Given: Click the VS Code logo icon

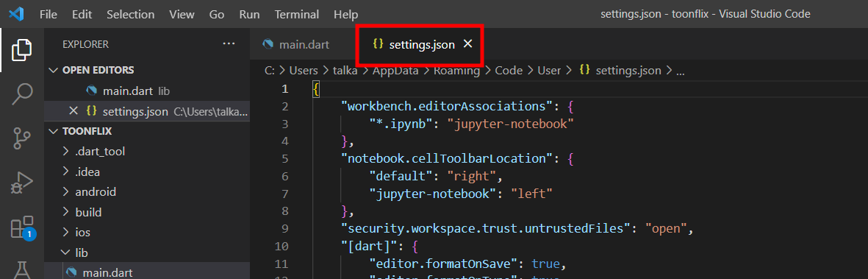Looking at the screenshot, I should click(x=16, y=14).
